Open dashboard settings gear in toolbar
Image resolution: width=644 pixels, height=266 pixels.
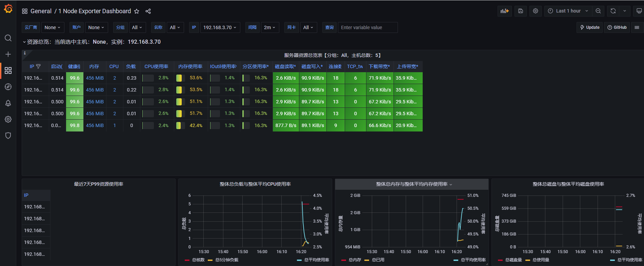coord(536,11)
